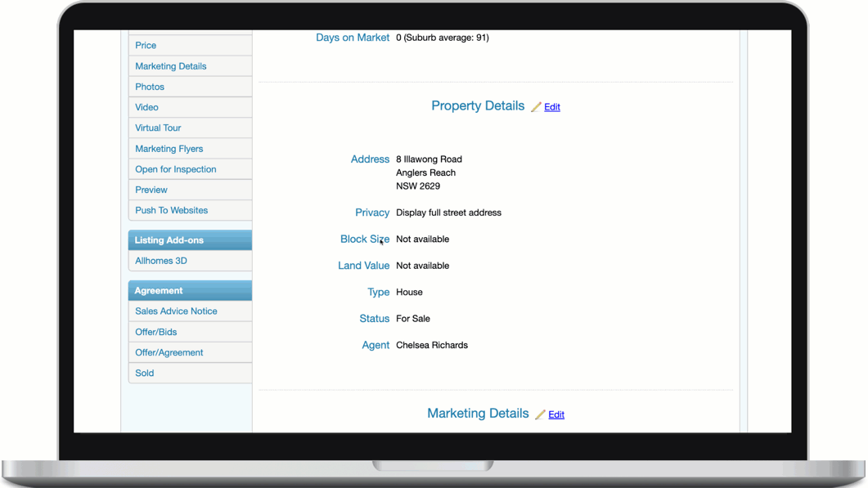
Task: Open the Video sidebar item
Action: tap(146, 107)
